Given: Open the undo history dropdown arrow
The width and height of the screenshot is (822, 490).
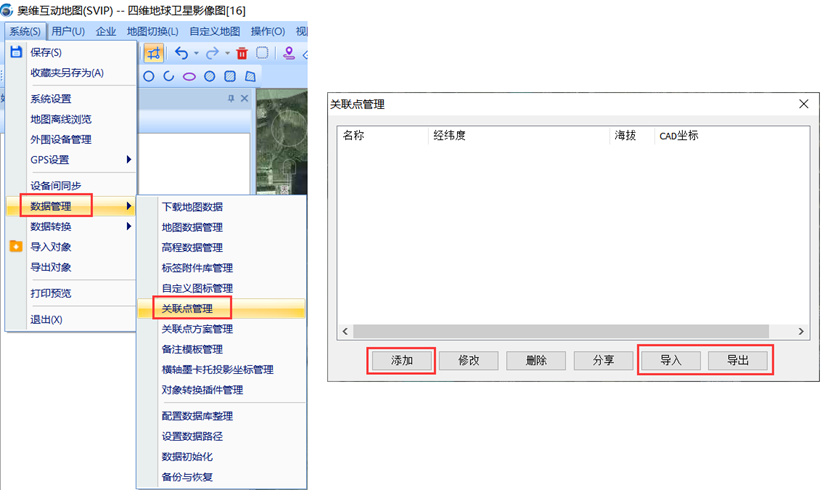Looking at the screenshot, I should click(x=196, y=53).
